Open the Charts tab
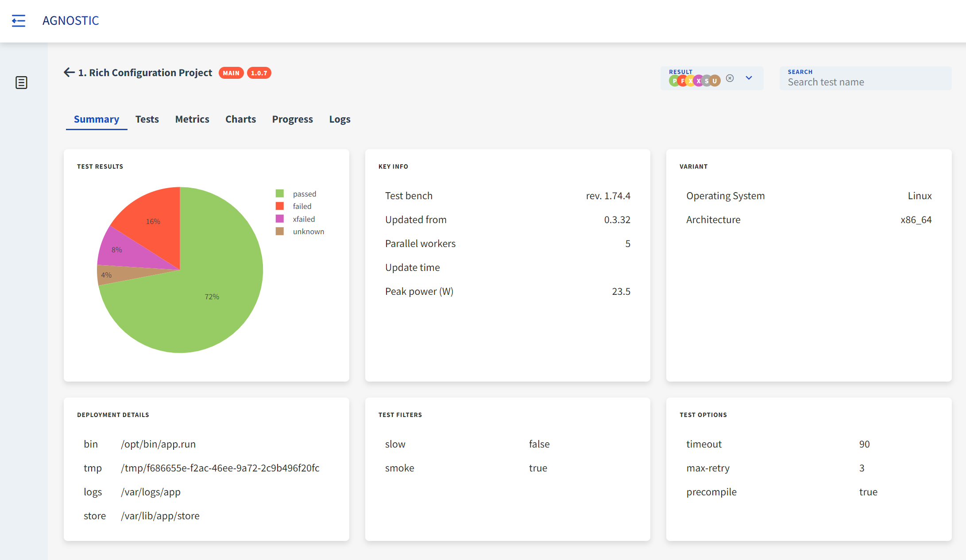Screen dimensions: 966x560 click(240, 119)
